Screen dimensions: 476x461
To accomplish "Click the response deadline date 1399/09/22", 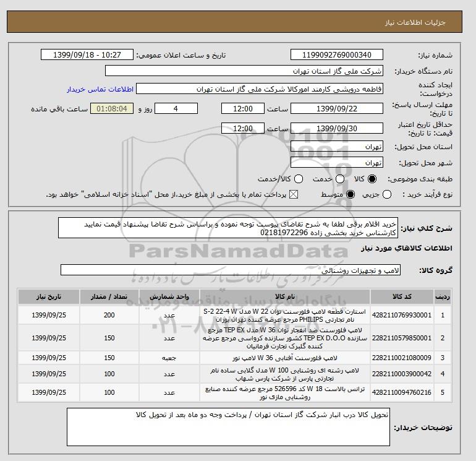I will 337,108.
